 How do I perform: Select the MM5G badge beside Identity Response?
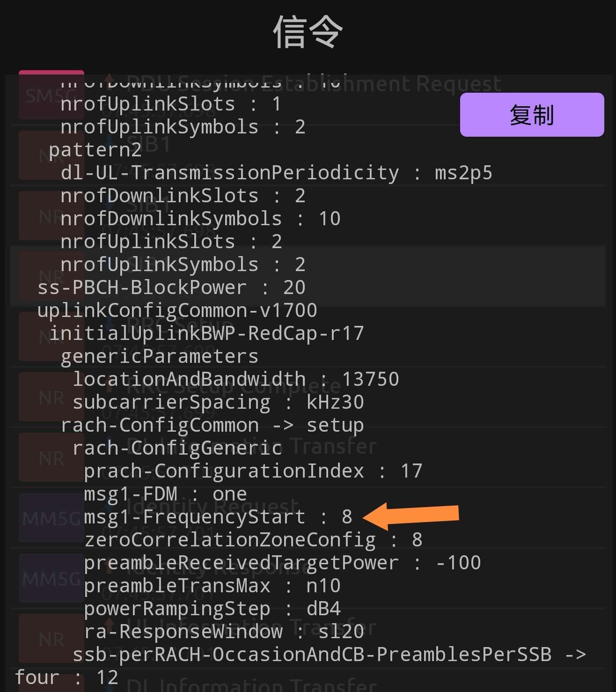pos(51,579)
